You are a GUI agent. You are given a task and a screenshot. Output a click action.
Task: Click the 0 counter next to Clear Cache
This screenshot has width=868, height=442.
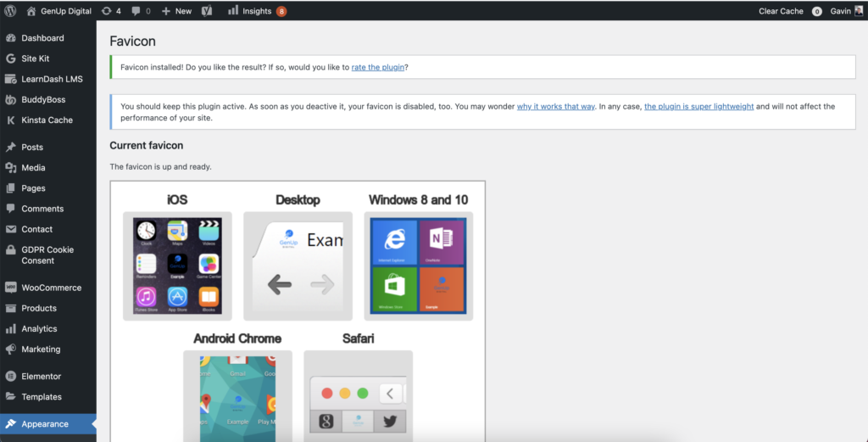pos(816,12)
